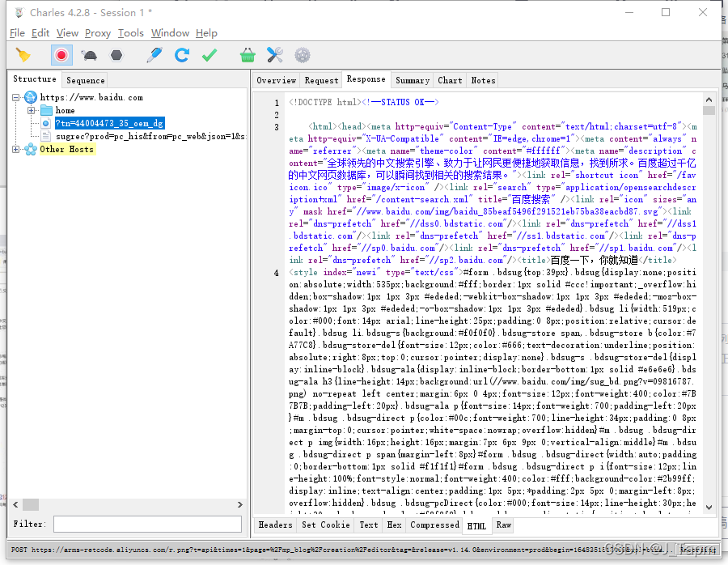
Task: Open the Overview tab
Action: tap(277, 80)
